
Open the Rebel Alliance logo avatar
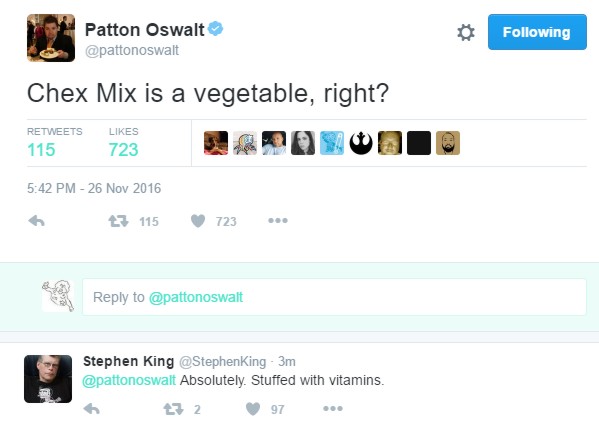click(361, 143)
